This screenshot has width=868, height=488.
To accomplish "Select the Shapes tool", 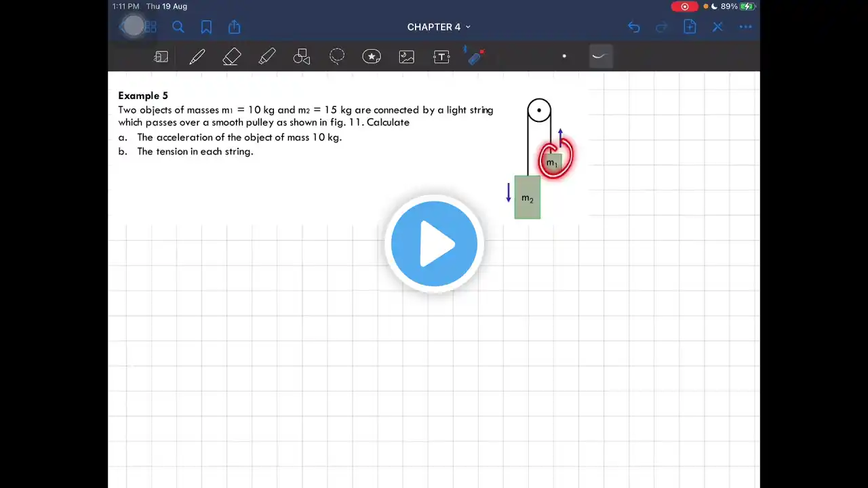I will 302,57.
